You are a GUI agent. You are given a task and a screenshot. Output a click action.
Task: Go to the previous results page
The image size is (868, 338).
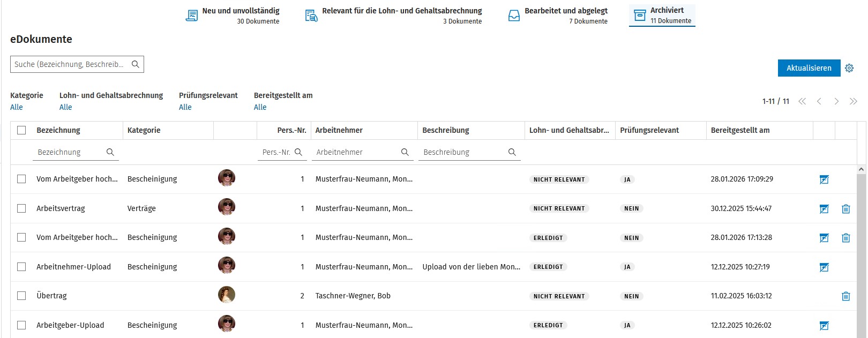click(x=819, y=101)
